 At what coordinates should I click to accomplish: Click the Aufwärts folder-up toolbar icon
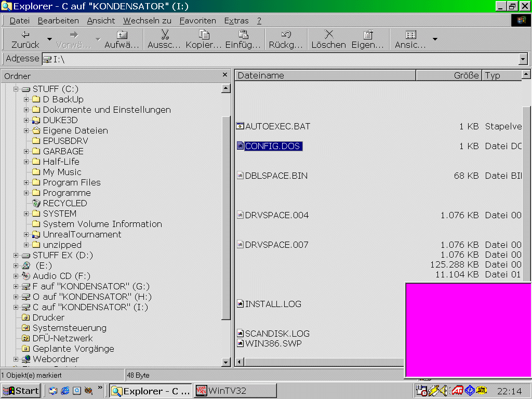122,35
